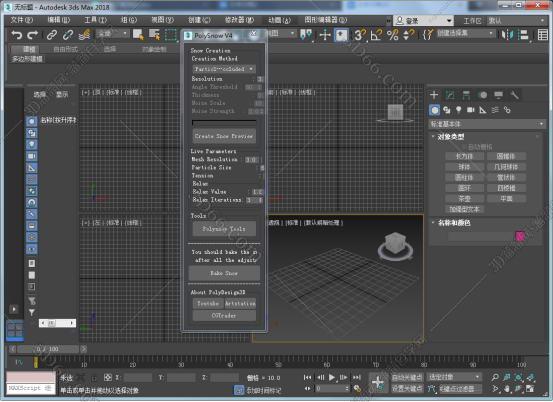This screenshot has width=553, height=402.
Task: Click the MAXScript listener input field
Action: point(31,388)
